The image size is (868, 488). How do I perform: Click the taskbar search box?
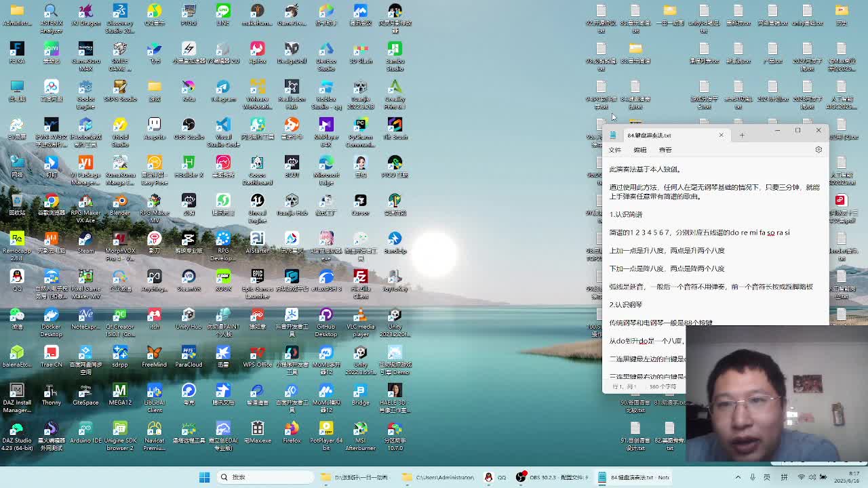pyautogui.click(x=264, y=477)
